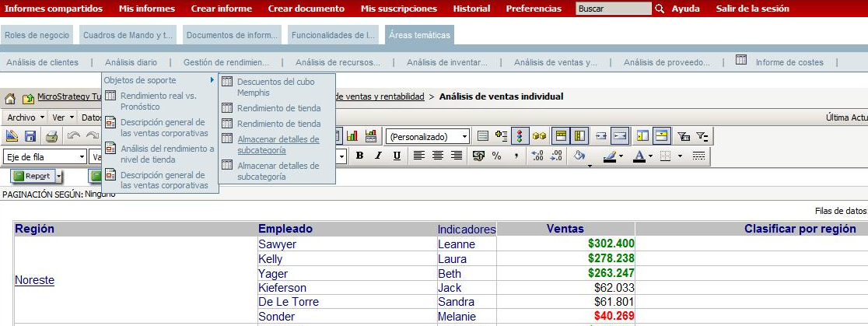Click Salir de la sesión link
This screenshot has width=868, height=326.
[752, 9]
